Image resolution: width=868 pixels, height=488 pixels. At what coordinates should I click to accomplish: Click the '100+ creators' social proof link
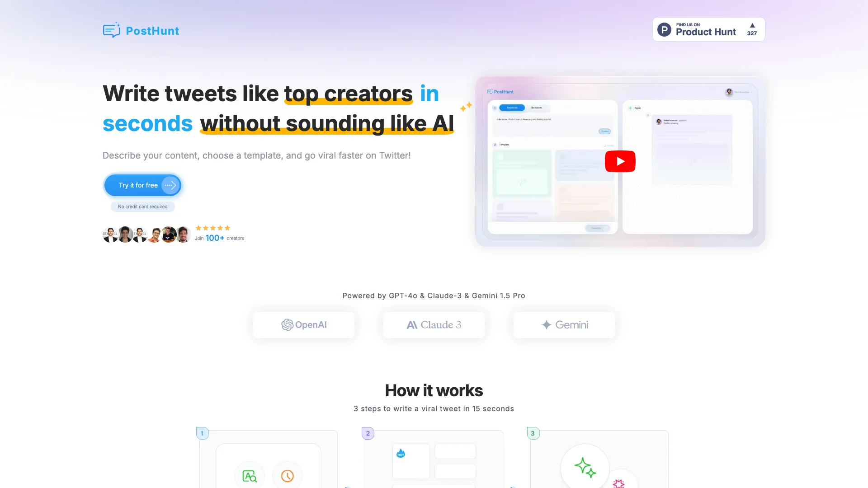[x=219, y=238]
